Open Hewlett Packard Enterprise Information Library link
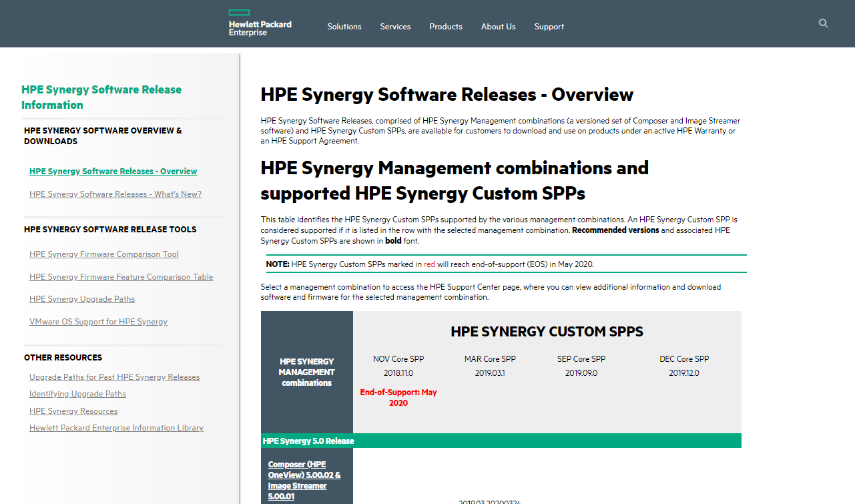The height and width of the screenshot is (504, 855). coord(117,428)
